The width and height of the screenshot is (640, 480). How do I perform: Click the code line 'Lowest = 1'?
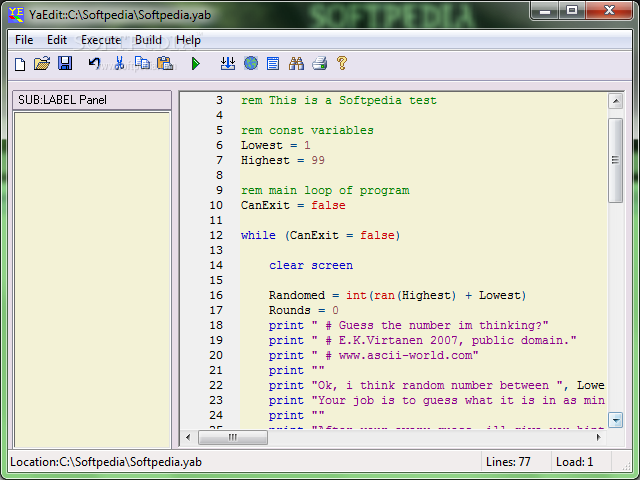276,145
